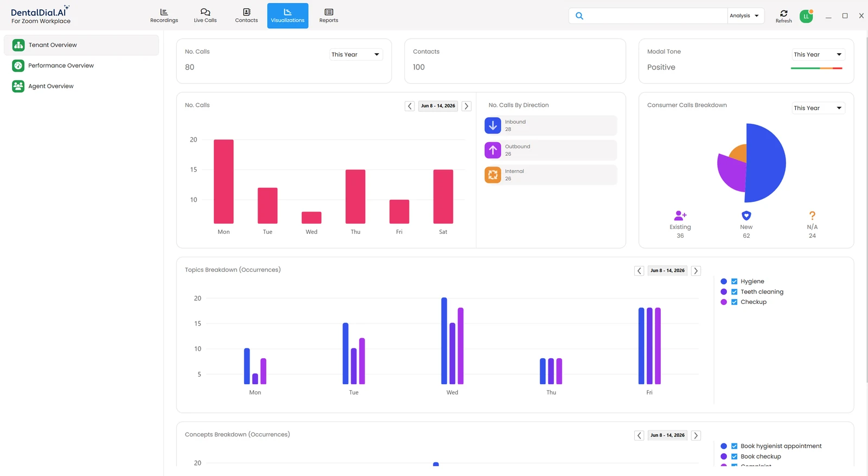The image size is (868, 476).
Task: Click the Book checkup color swatch
Action: [724, 456]
